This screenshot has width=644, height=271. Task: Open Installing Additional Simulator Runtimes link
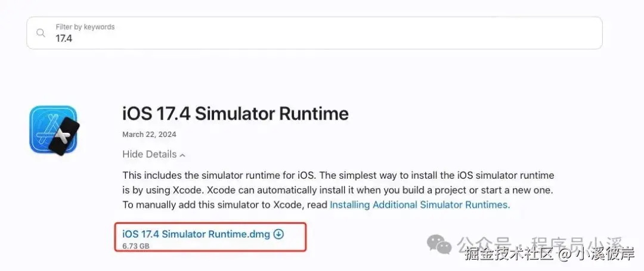[419, 204]
